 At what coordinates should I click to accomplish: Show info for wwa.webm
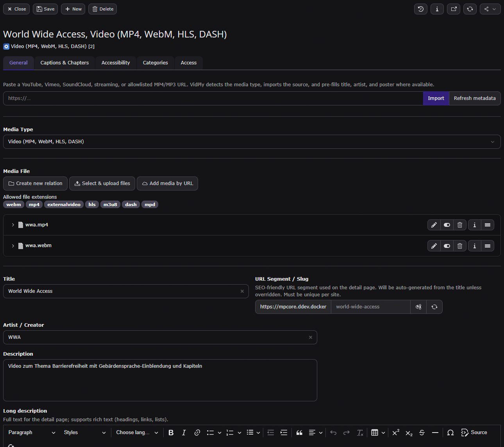click(x=475, y=246)
